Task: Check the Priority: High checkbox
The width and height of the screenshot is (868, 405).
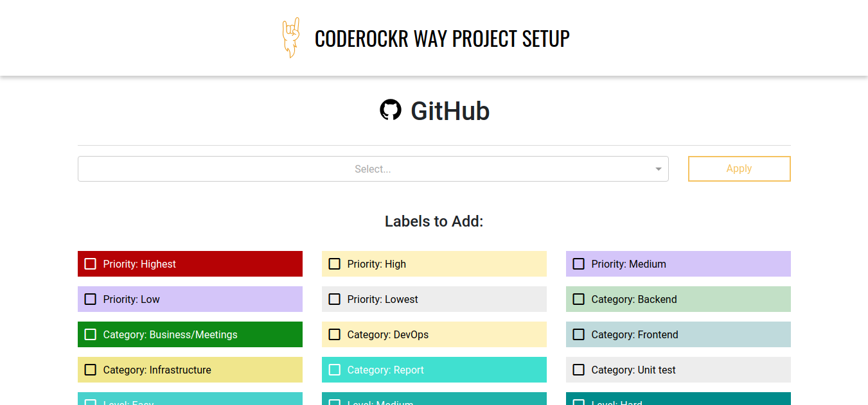Action: (335, 264)
